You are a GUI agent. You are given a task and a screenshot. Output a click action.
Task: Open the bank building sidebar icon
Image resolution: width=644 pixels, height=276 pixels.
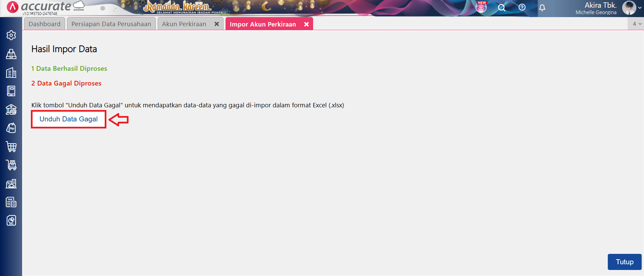11,109
